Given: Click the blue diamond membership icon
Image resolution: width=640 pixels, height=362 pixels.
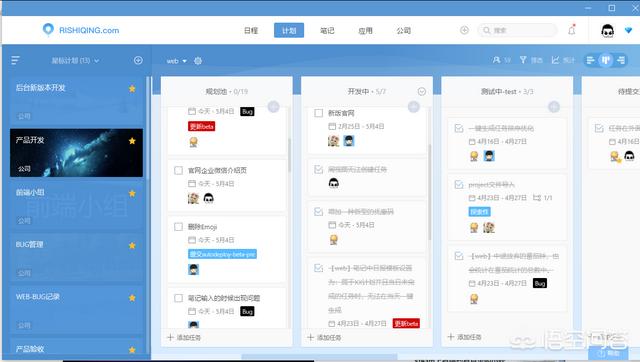Looking at the screenshot, I should [x=628, y=30].
